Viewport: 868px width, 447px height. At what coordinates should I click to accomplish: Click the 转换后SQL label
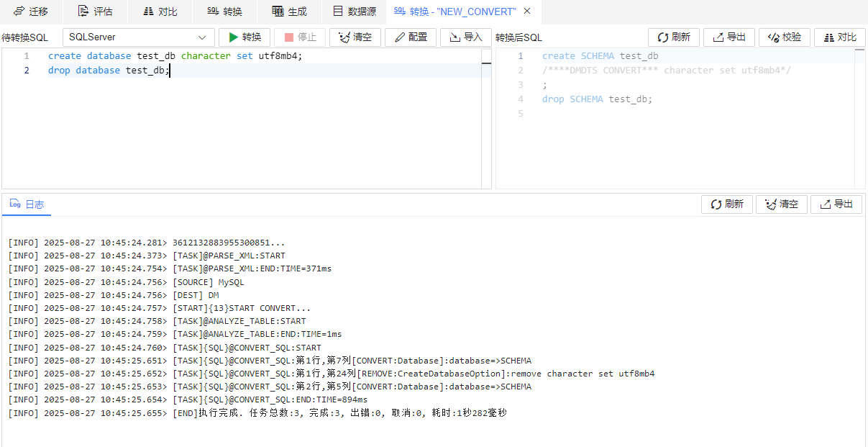(x=519, y=37)
